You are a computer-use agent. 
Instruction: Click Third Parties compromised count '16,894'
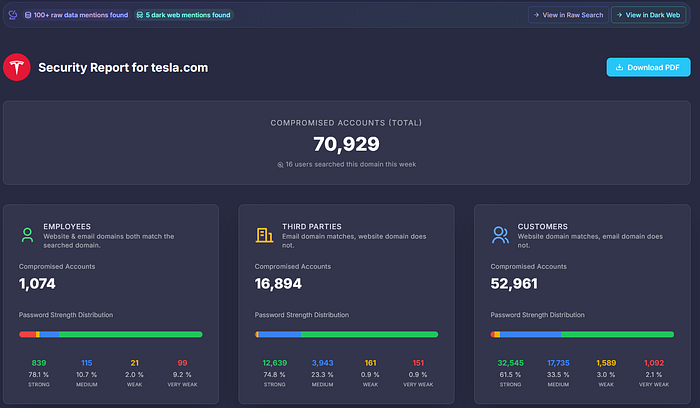[278, 284]
